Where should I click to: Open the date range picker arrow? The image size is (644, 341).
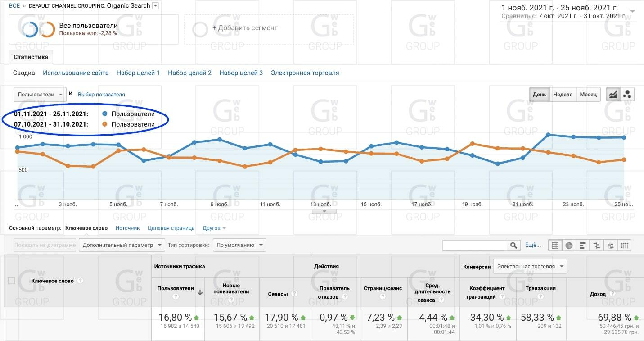click(632, 11)
